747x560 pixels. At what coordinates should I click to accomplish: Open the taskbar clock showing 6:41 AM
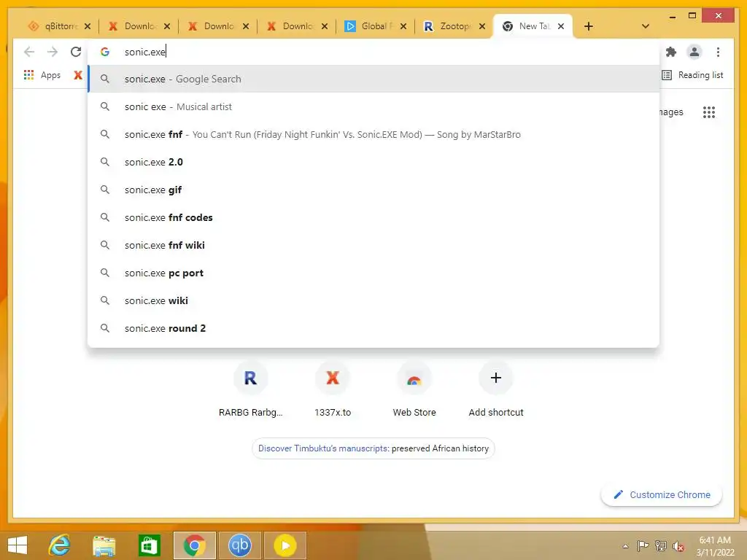(x=715, y=546)
